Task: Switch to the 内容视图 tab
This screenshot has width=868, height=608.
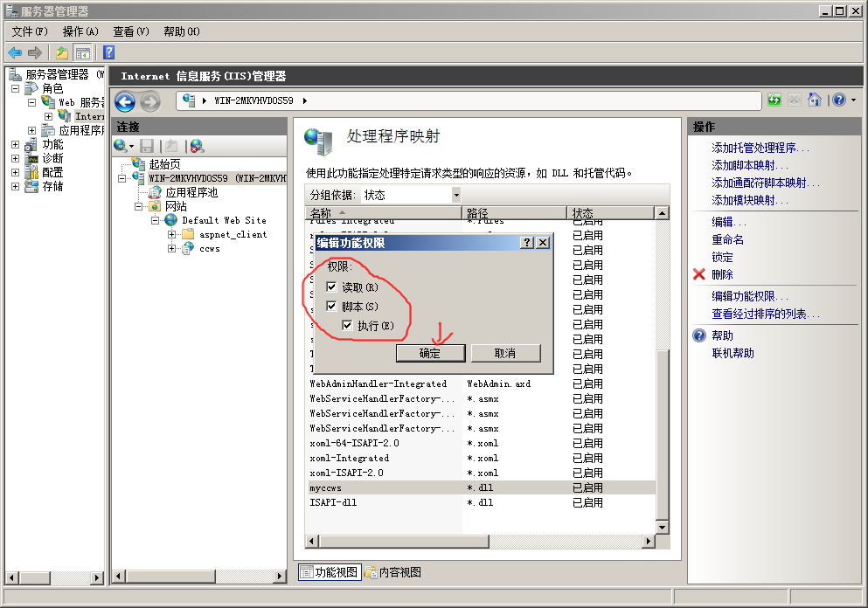Action: [392, 572]
